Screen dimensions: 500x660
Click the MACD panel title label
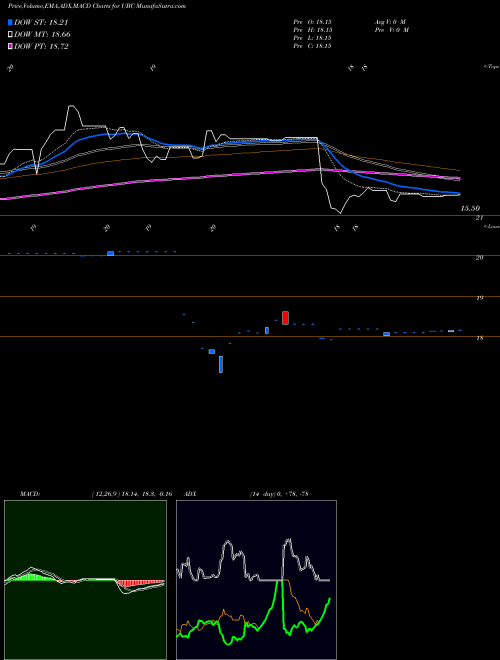click(x=29, y=494)
